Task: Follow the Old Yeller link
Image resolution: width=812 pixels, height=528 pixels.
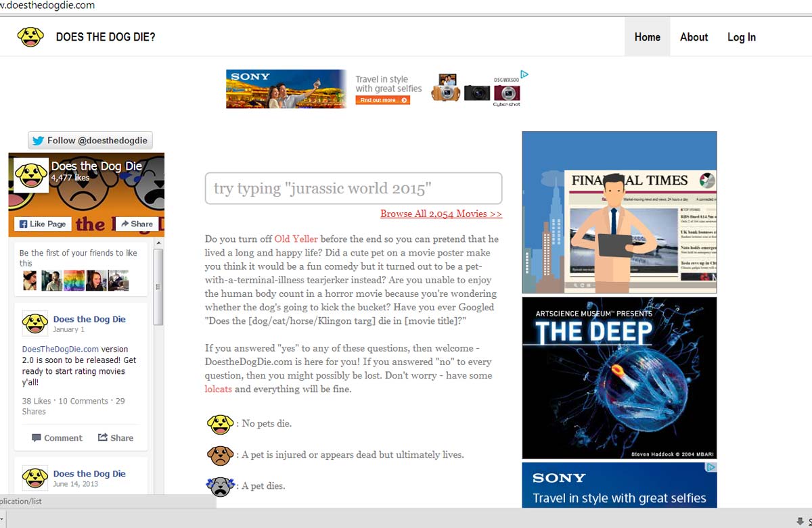Action: point(296,239)
